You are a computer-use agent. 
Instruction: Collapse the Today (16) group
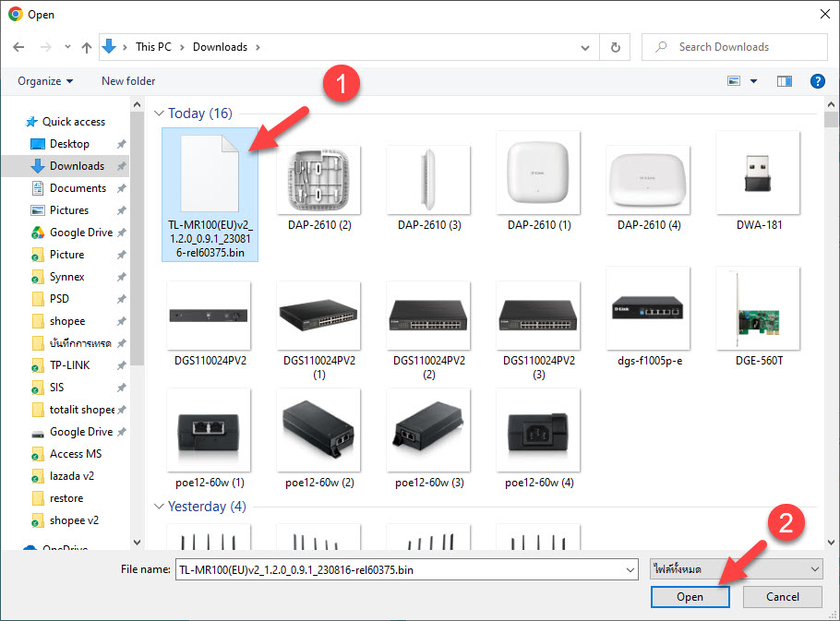[159, 113]
